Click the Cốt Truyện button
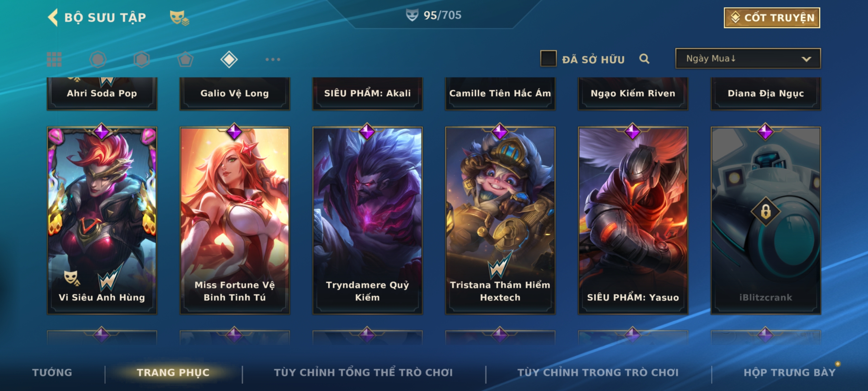This screenshot has width=868, height=391. (x=772, y=18)
